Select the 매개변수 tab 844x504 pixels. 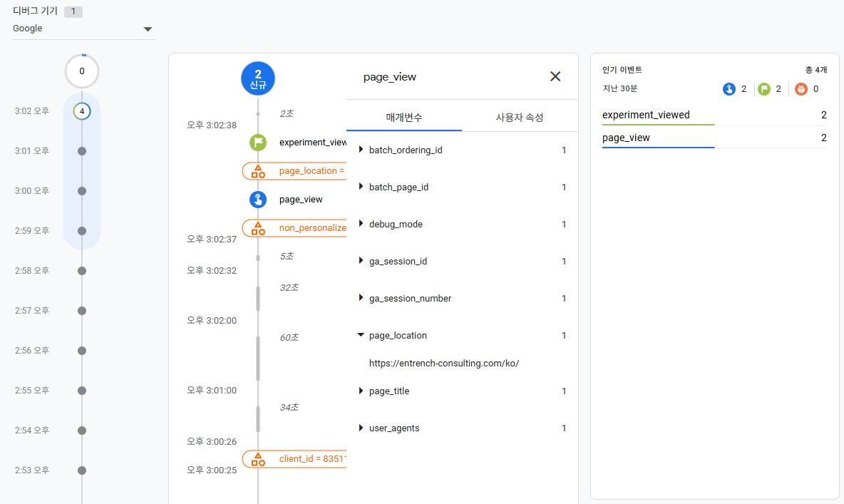point(404,117)
